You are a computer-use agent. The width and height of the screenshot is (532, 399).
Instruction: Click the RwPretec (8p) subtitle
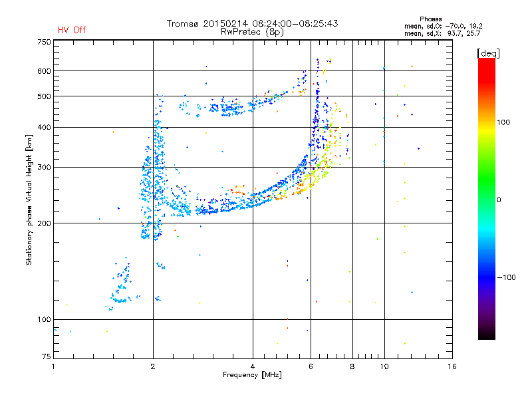(252, 32)
